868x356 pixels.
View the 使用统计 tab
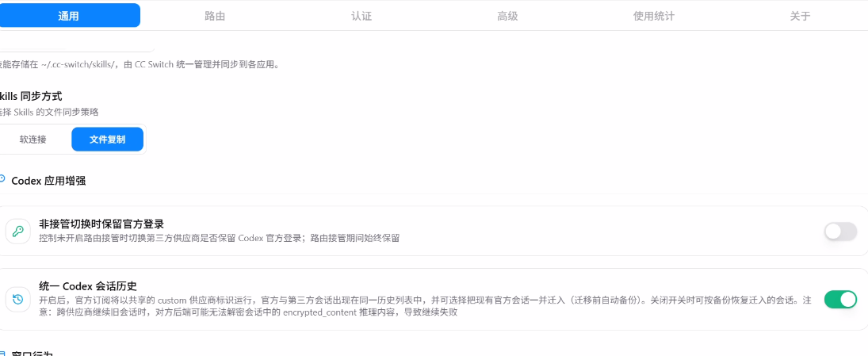click(x=654, y=16)
